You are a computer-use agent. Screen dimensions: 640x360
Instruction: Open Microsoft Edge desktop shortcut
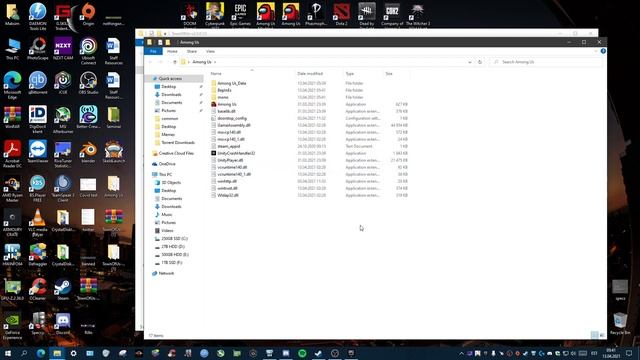click(x=12, y=85)
